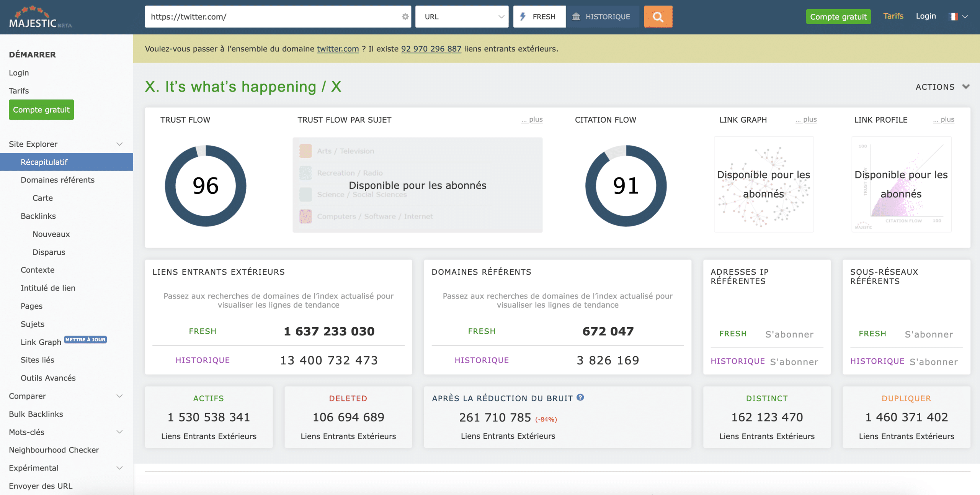Switch to the Fresh index
This screenshot has width=980, height=495.
click(x=539, y=16)
